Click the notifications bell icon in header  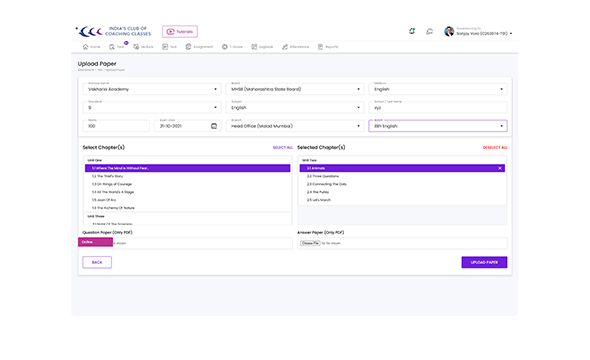[x=412, y=31]
